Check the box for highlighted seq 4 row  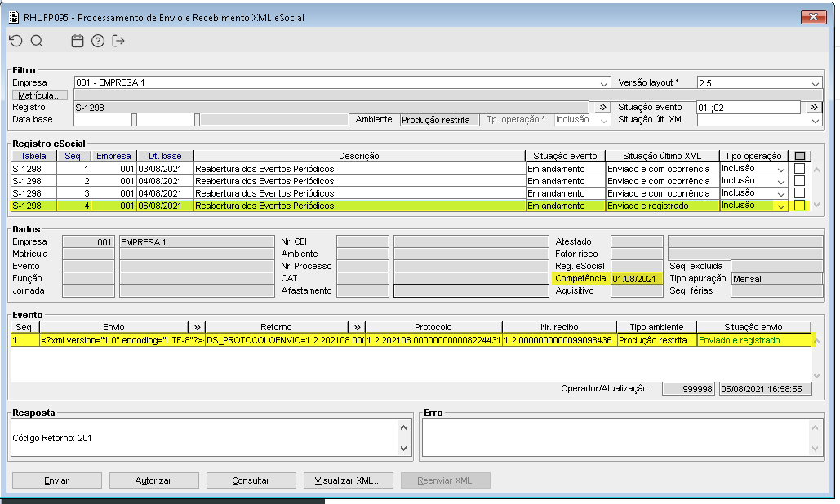pos(799,206)
